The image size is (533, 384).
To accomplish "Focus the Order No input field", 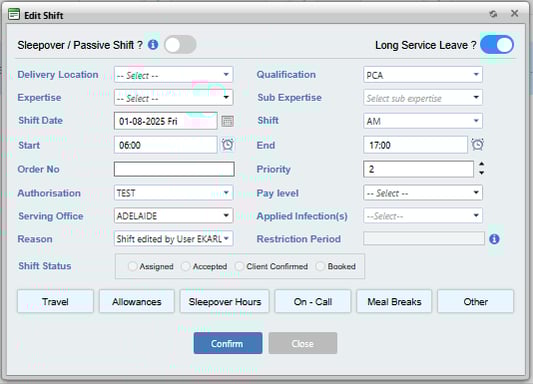I will click(174, 169).
